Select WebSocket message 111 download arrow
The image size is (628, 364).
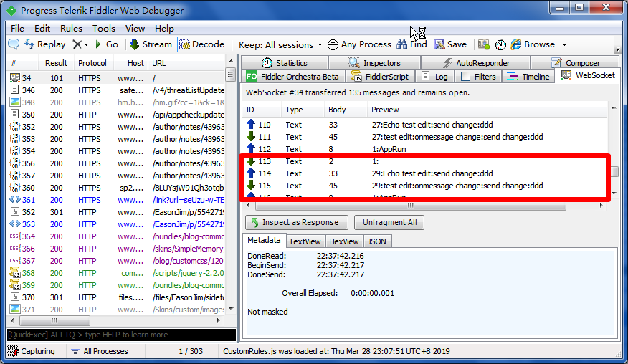251,137
